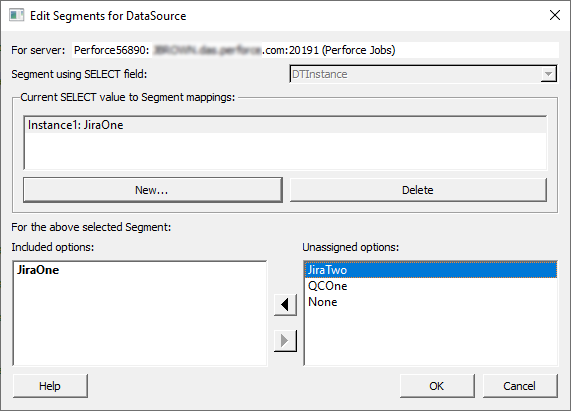Click the For server text field
The height and width of the screenshot is (411, 571).
point(315,50)
